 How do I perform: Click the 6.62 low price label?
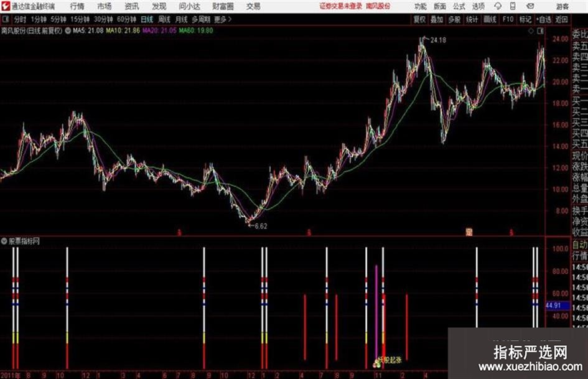point(261,226)
